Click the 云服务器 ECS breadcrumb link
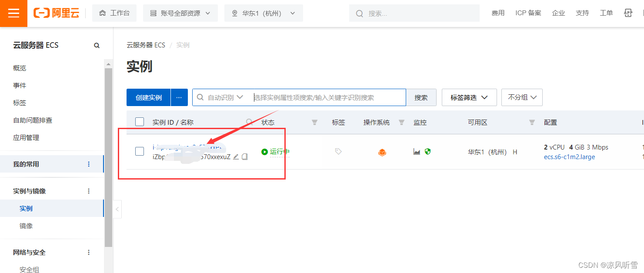The width and height of the screenshot is (644, 273). coord(146,45)
